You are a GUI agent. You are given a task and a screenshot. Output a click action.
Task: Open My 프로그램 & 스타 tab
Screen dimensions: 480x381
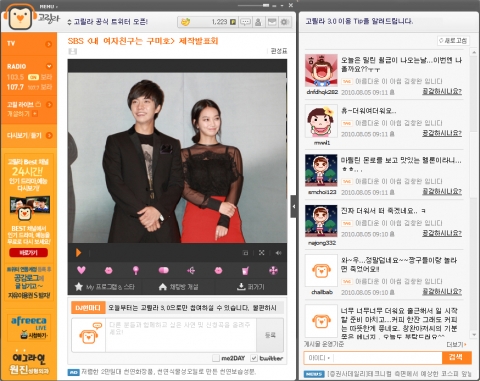[105, 287]
